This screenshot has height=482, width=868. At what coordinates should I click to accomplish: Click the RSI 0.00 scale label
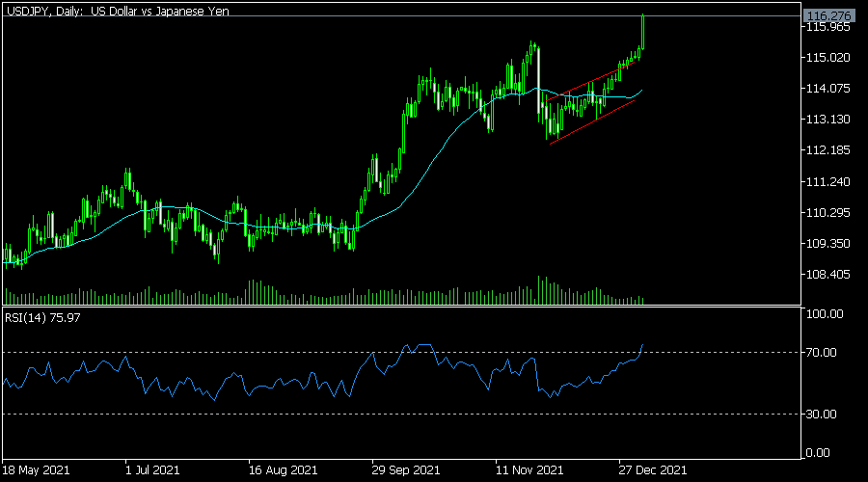point(818,453)
